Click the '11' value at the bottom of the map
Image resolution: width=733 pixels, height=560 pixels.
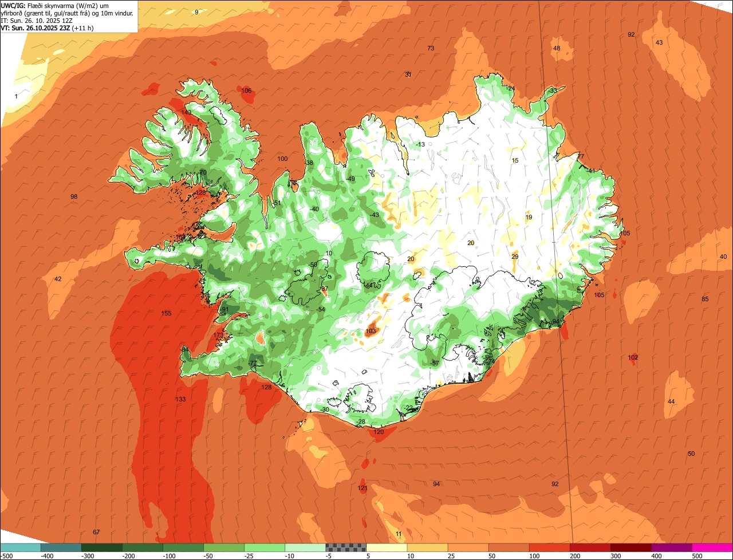click(x=399, y=534)
